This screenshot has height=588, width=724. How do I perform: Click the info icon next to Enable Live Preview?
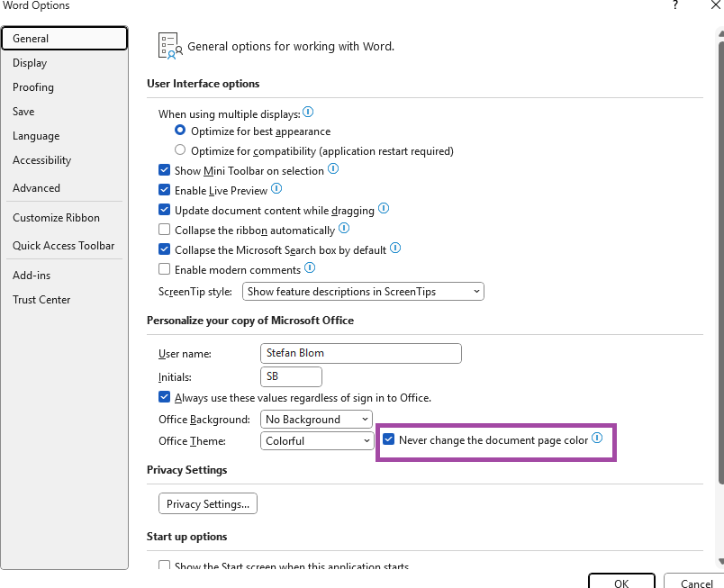coord(276,189)
